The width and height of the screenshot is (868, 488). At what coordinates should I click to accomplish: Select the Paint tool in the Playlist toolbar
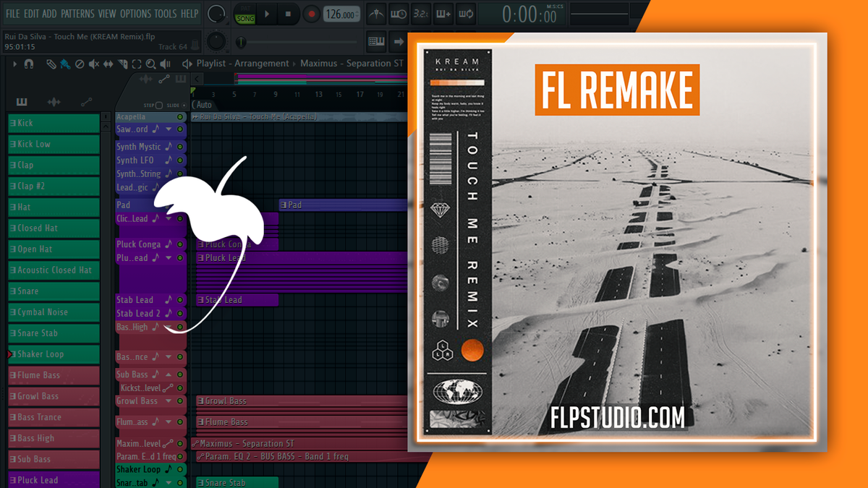(65, 64)
